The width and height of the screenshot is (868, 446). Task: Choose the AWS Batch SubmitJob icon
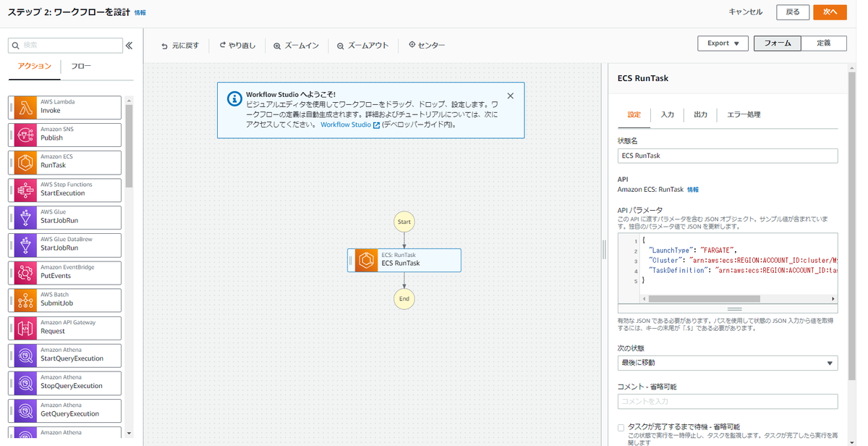click(25, 300)
